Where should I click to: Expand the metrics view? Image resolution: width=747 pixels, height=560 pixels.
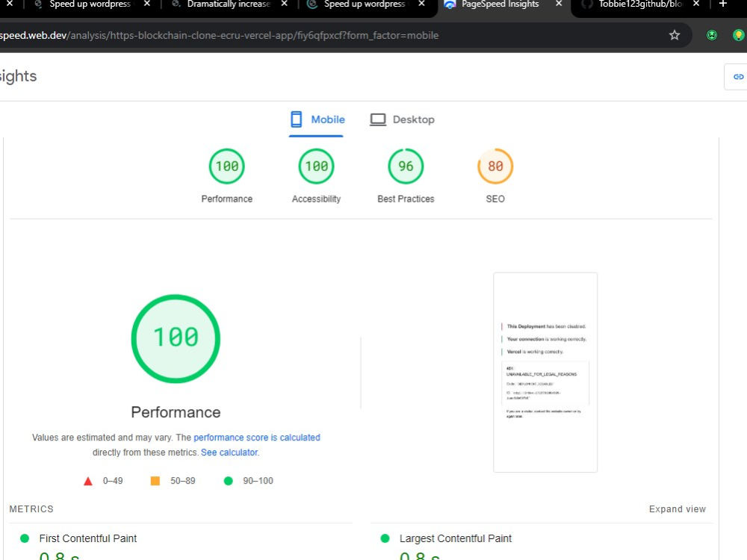pyautogui.click(x=677, y=509)
